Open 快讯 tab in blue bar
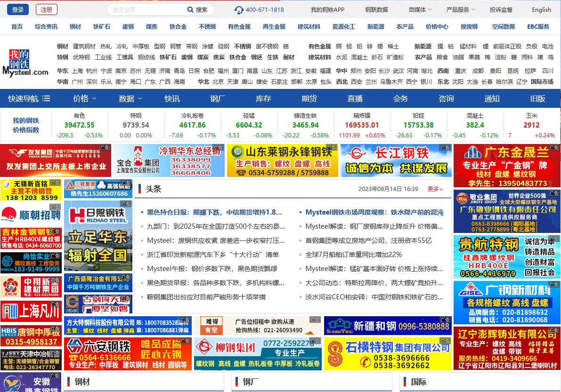Viewport: 561px width, 392px height. 172,98
